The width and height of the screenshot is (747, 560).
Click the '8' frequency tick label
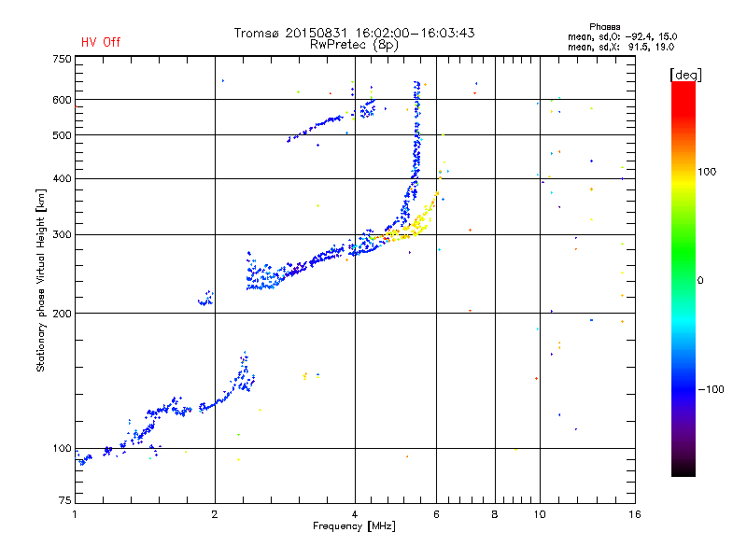click(495, 514)
